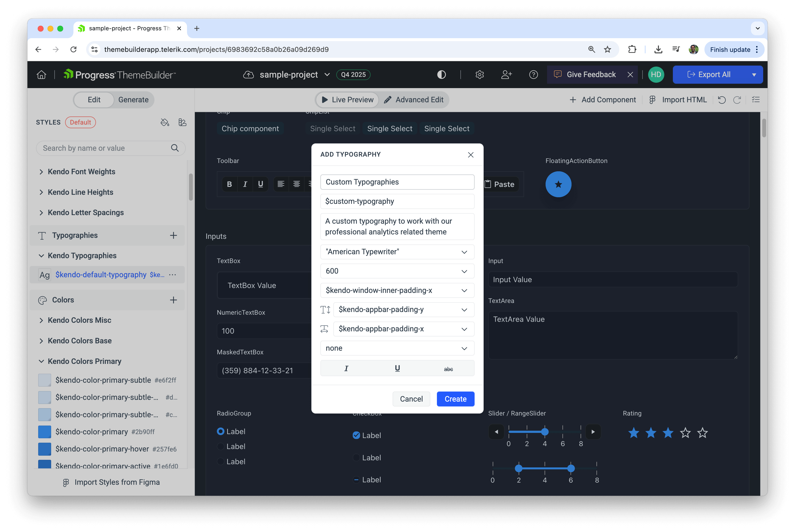This screenshot has height=532, width=795.
Task: Click the Cancel button in dialog
Action: pos(411,399)
